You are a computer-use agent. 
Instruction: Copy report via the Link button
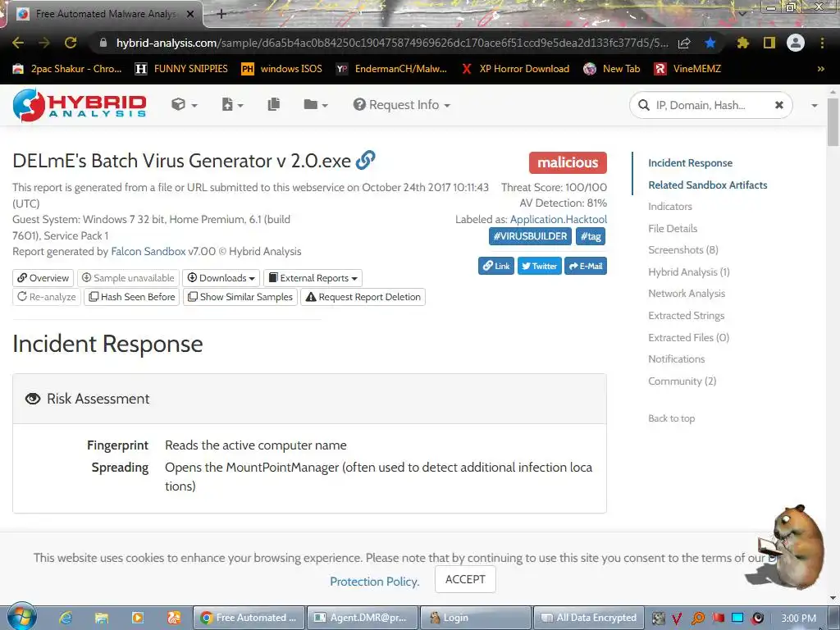tap(496, 266)
